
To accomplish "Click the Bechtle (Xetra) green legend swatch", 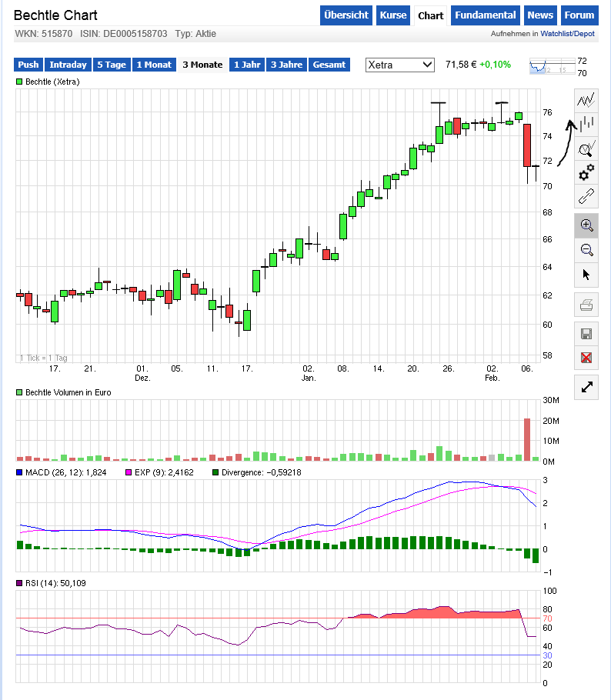I will click(19, 82).
